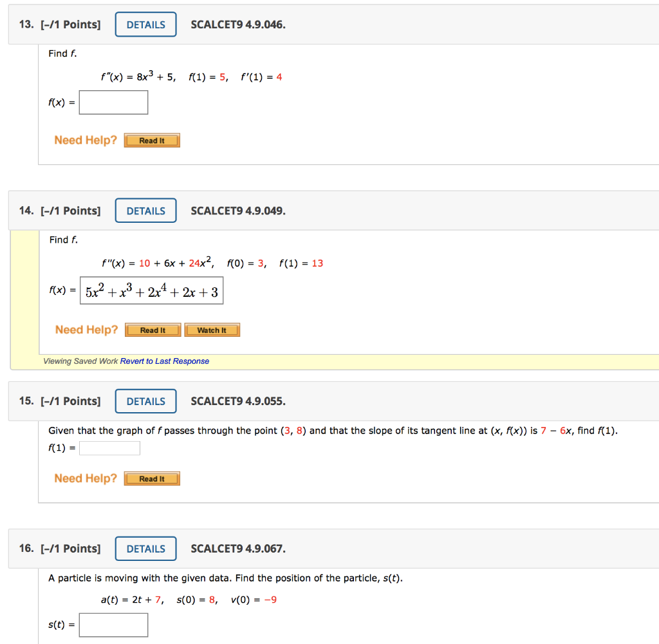659x644 pixels.
Task: Click the f(x) answer box for question 13
Action: [113, 102]
